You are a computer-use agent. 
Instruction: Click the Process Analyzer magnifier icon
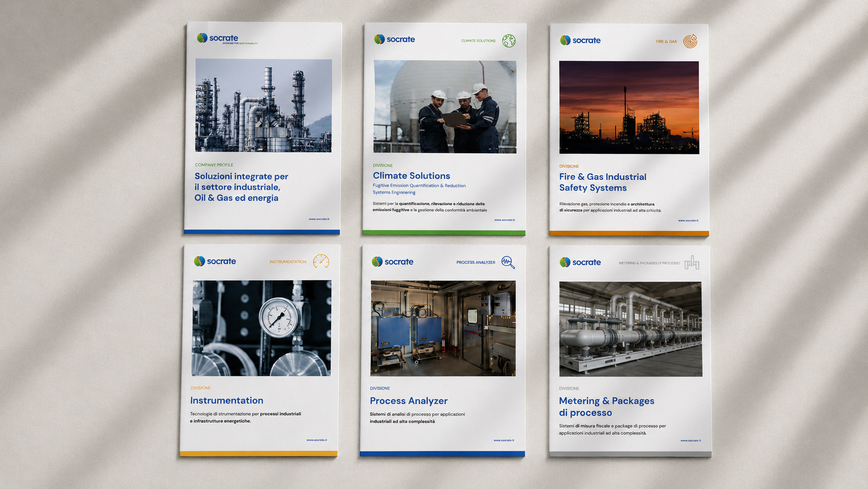click(508, 262)
